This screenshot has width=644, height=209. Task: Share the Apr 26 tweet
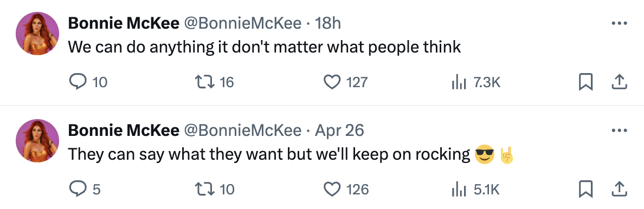tap(619, 190)
